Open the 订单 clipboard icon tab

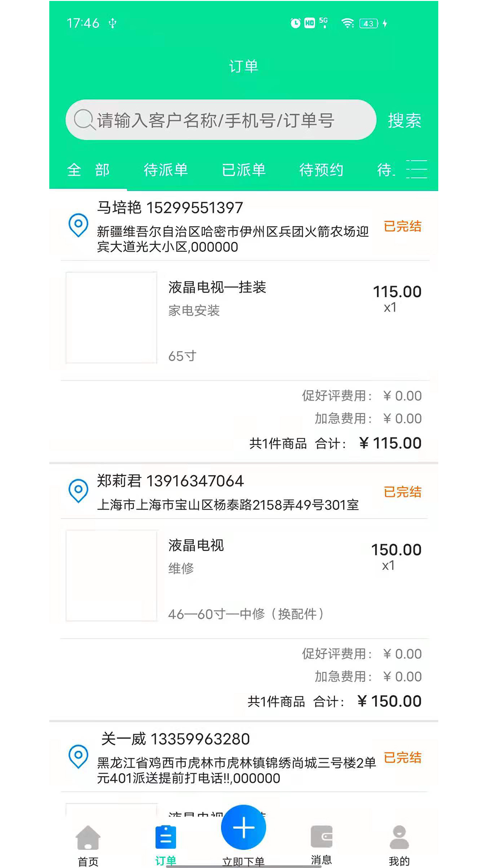pyautogui.click(x=165, y=838)
